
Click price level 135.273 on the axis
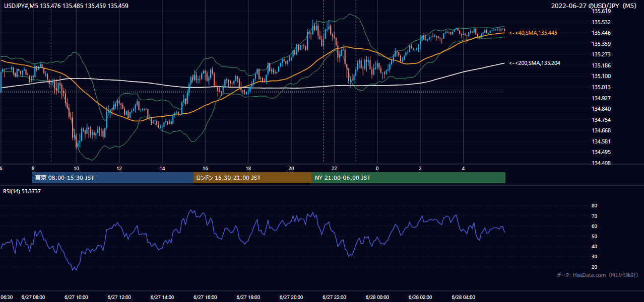click(601, 54)
